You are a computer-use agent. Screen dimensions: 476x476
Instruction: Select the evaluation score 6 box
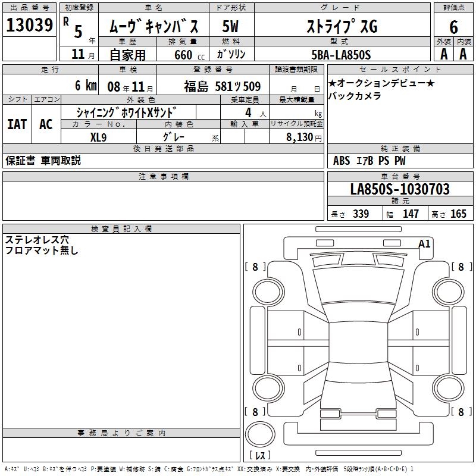(453, 27)
